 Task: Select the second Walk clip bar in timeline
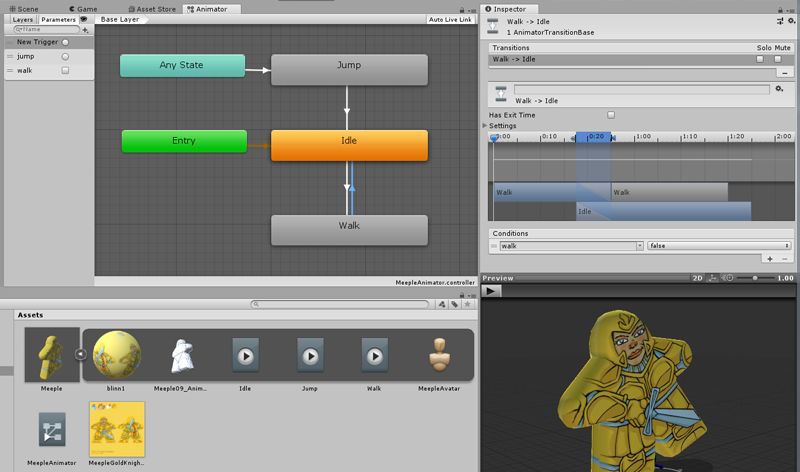669,192
